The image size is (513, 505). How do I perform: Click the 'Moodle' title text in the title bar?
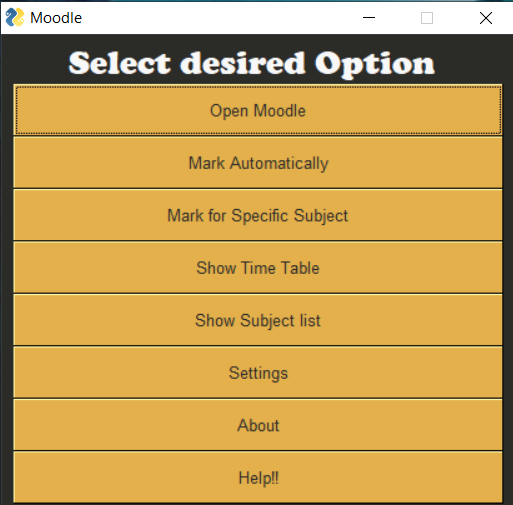click(x=56, y=18)
